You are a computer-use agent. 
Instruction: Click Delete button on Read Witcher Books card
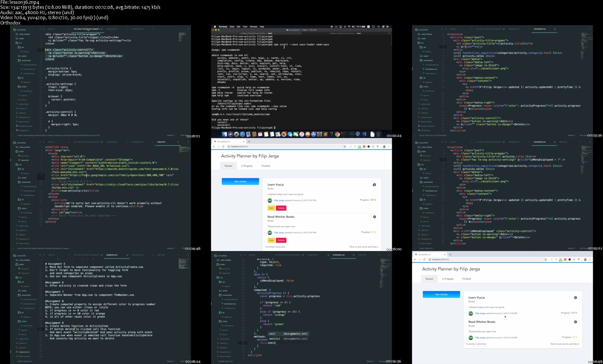(x=281, y=240)
